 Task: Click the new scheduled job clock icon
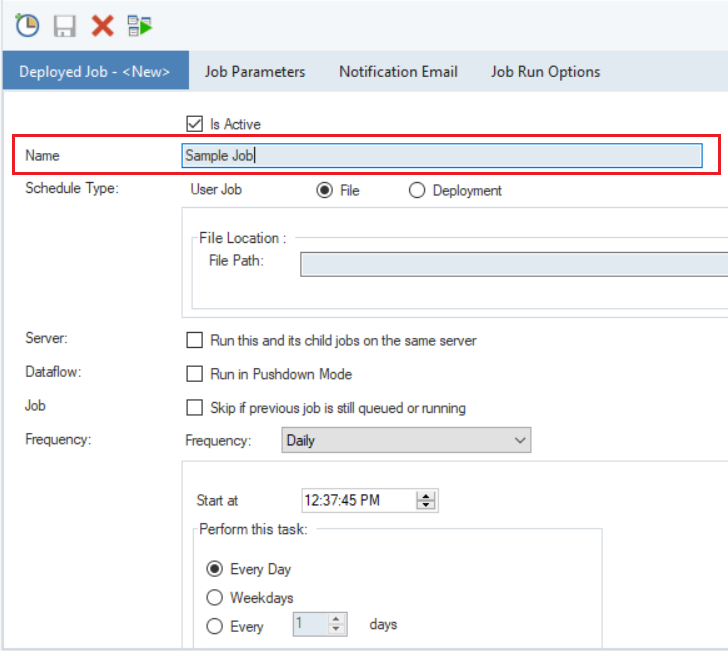27,25
